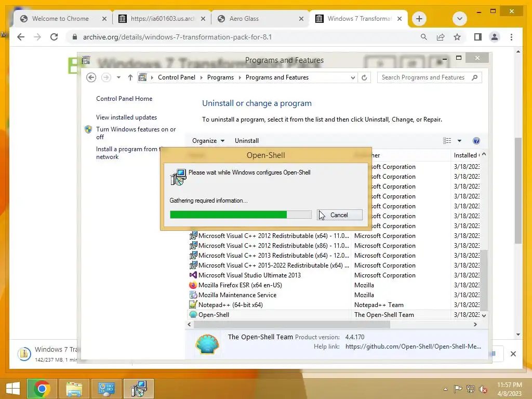Click the muted volume tray icon
532x399 pixels.
[483, 389]
